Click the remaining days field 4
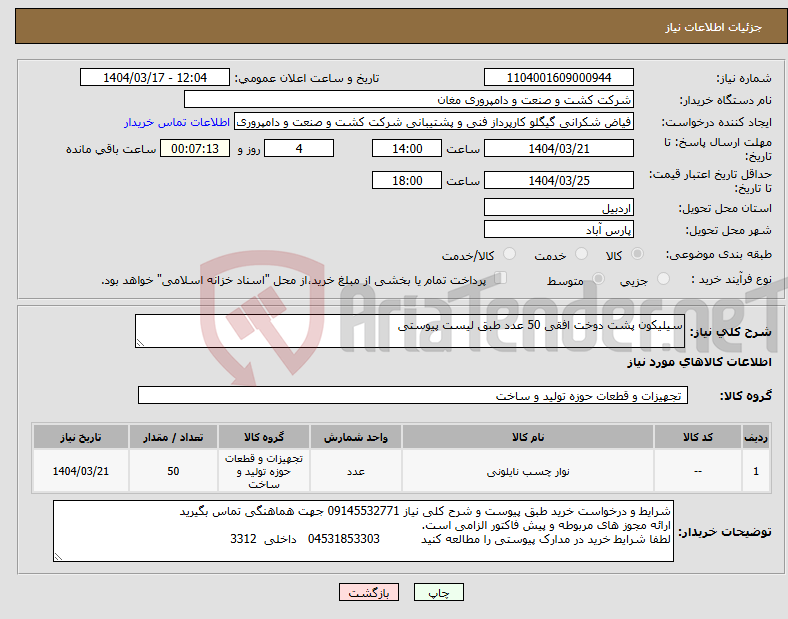Screen dimensions: 788x619 299,149
